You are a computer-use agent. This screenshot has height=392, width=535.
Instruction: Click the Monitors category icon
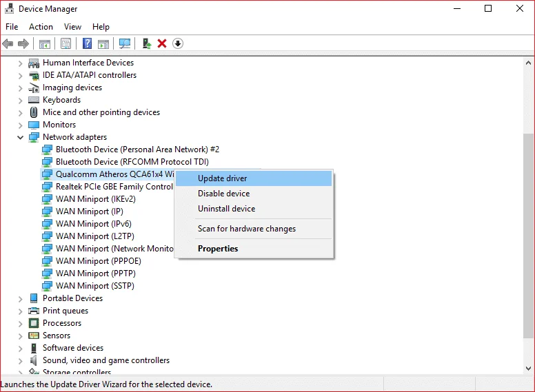[x=34, y=125]
